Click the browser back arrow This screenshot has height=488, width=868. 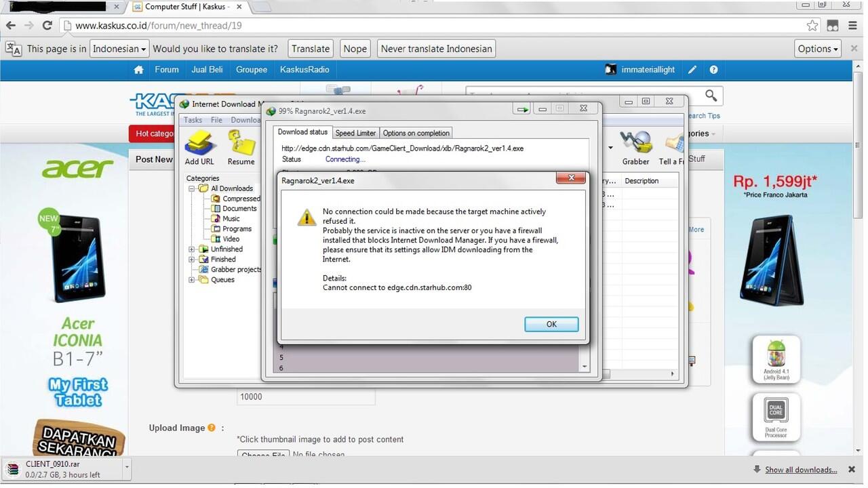tap(11, 26)
